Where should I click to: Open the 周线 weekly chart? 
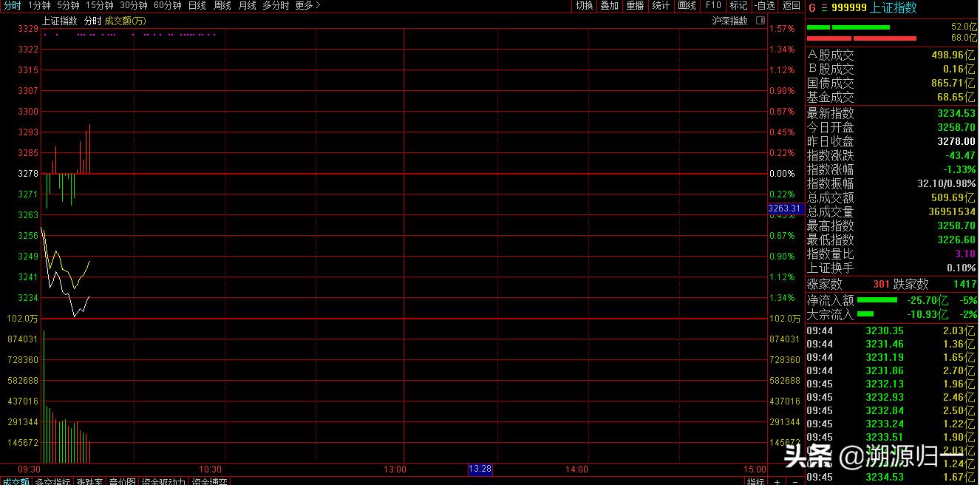pos(222,5)
